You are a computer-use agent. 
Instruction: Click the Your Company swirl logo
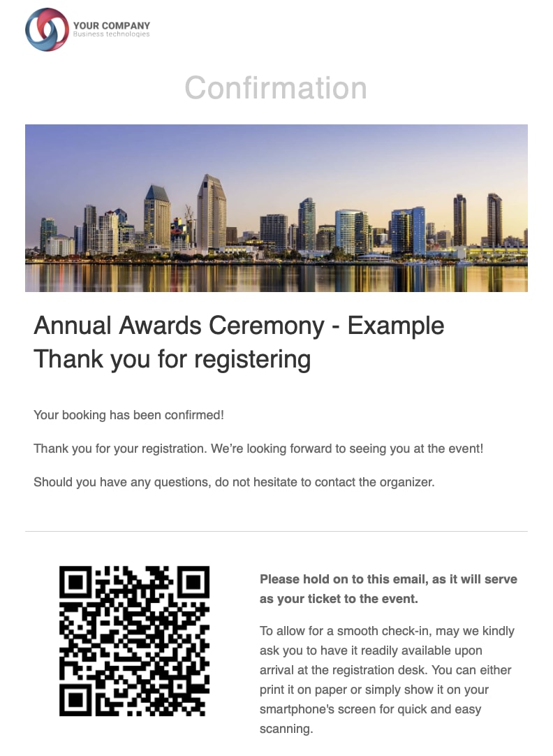47,29
